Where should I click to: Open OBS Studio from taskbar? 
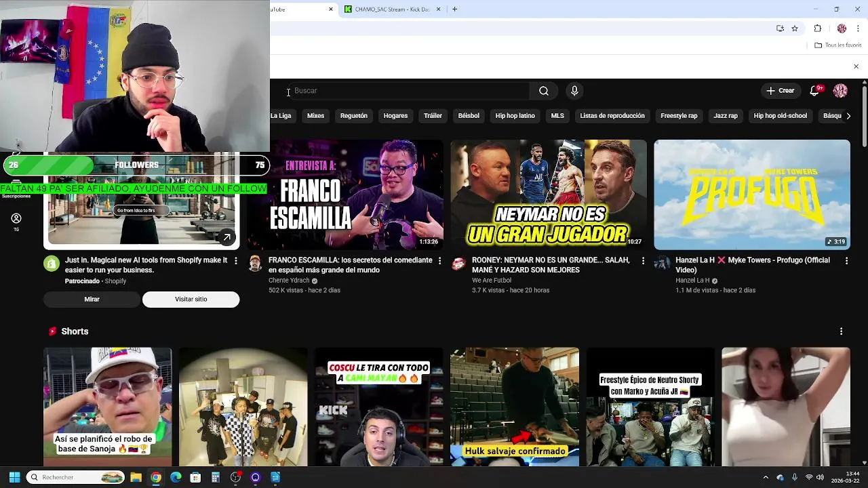point(235,477)
